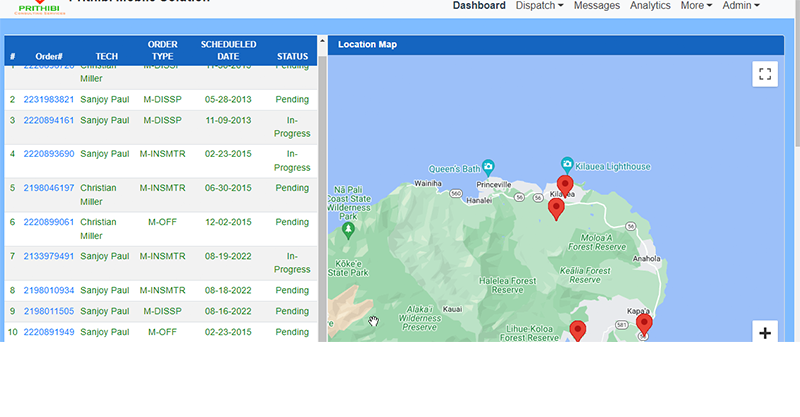Expand the Dispatch dropdown menu
The image size is (800, 417).
tap(539, 6)
